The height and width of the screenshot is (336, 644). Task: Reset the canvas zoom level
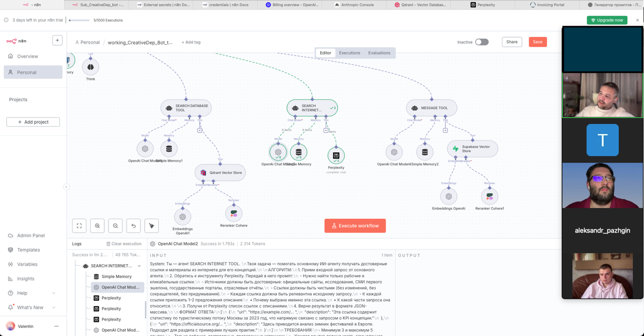[134, 226]
